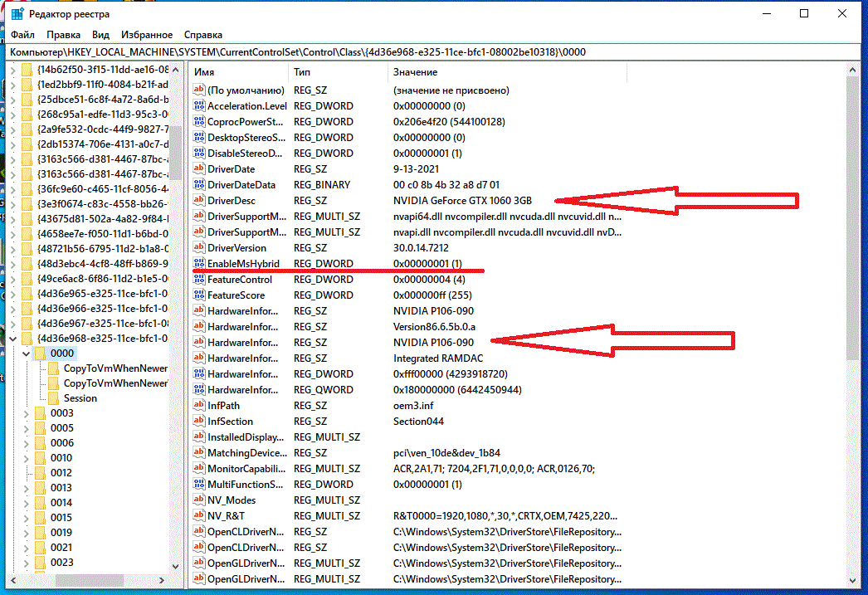868x595 pixels.
Task: Expand the {4d36e965-e325-11ce key
Action: (x=12, y=293)
